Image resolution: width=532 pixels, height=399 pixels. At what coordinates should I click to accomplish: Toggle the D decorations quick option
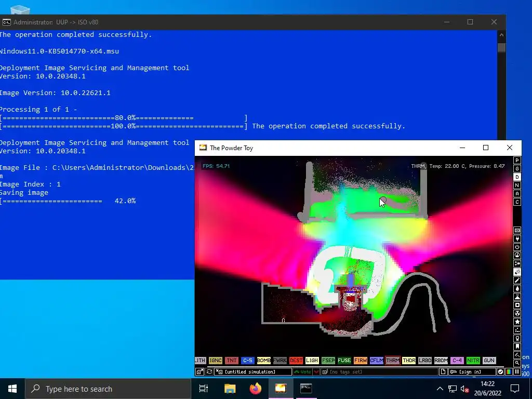[x=517, y=177]
